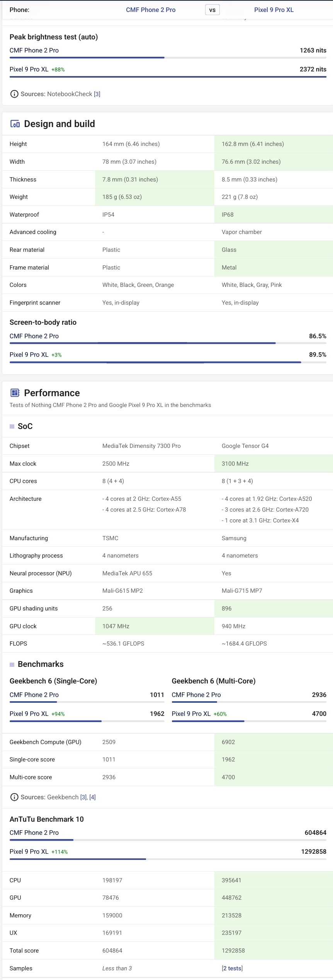Click the '6902' Geekbench Compute value
Screen dimensions: 333x980
click(x=228, y=742)
